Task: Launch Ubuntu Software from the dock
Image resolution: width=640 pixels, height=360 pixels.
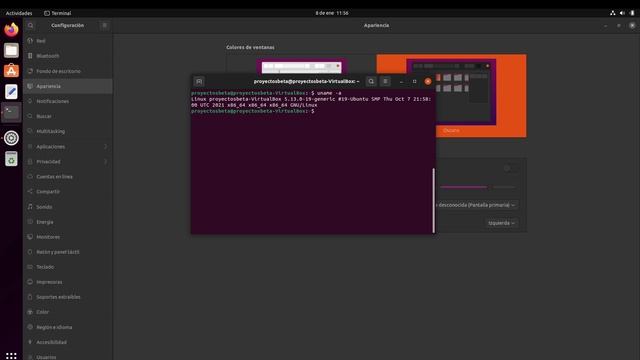Action: (11, 71)
